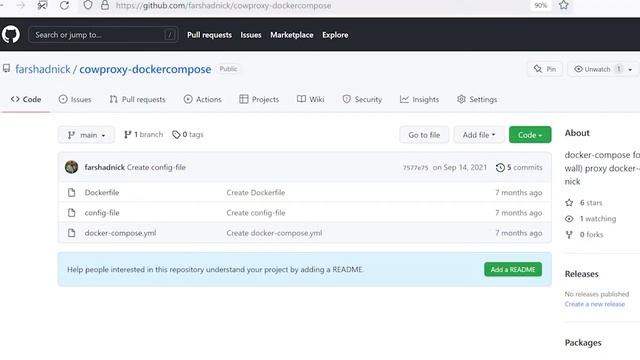Open the Insights tab

(420, 99)
